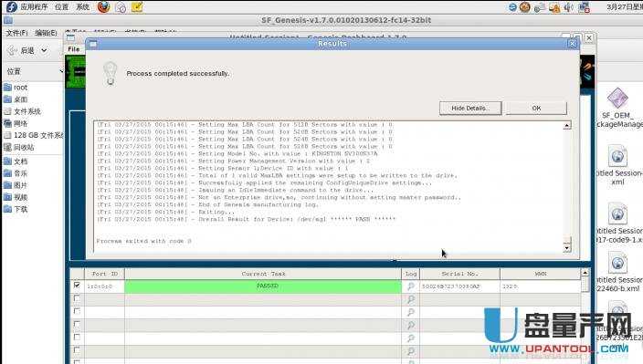This screenshot has height=364, width=643.
Task: Click the lightbulb icon in Results dialog
Action: [110, 73]
